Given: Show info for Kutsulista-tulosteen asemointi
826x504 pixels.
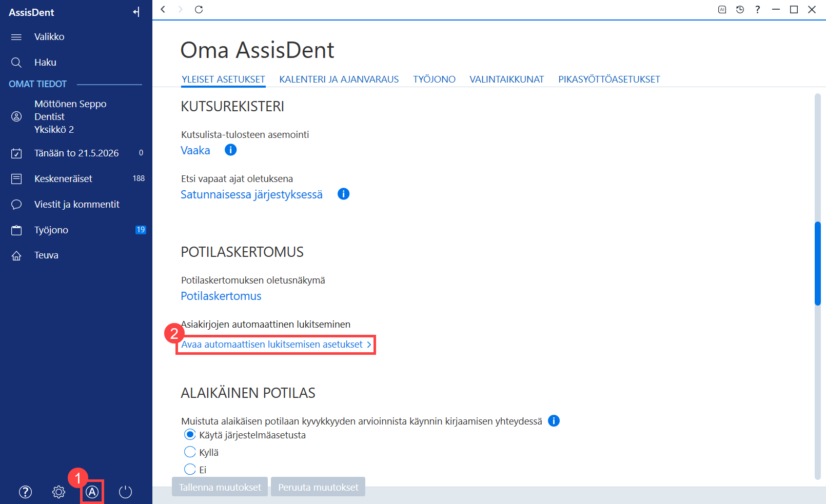Looking at the screenshot, I should point(231,150).
